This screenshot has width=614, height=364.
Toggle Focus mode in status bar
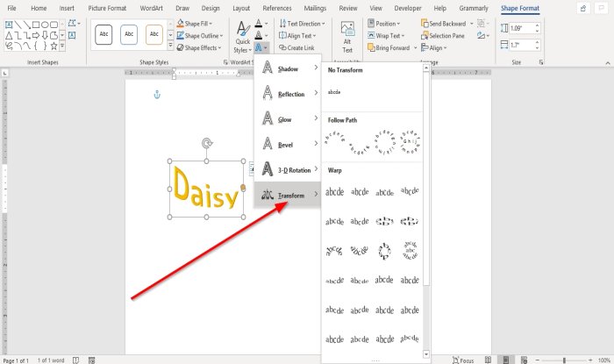pos(463,360)
